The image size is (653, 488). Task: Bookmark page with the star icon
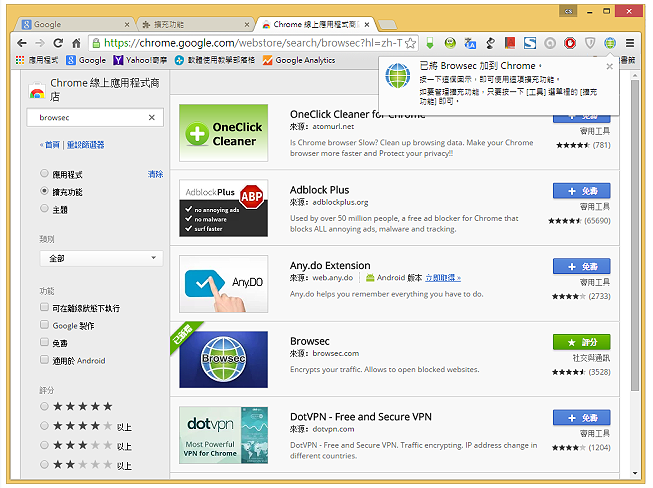point(411,43)
